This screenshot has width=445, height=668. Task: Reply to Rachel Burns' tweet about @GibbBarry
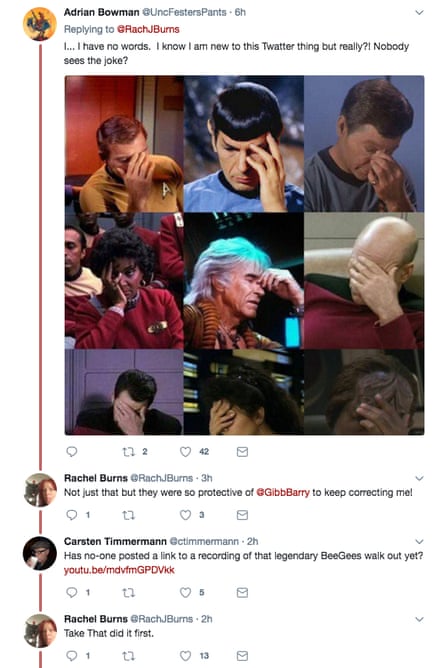pyautogui.click(x=72, y=515)
